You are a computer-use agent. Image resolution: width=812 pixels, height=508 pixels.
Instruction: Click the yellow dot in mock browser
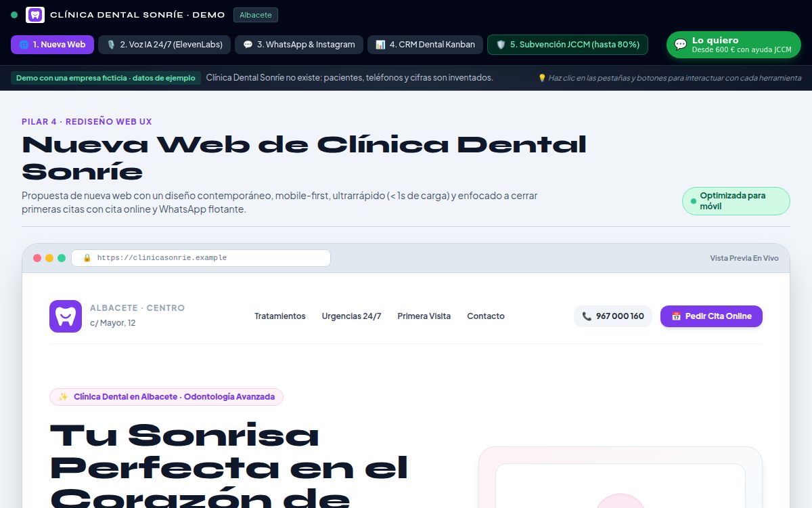[x=49, y=258]
